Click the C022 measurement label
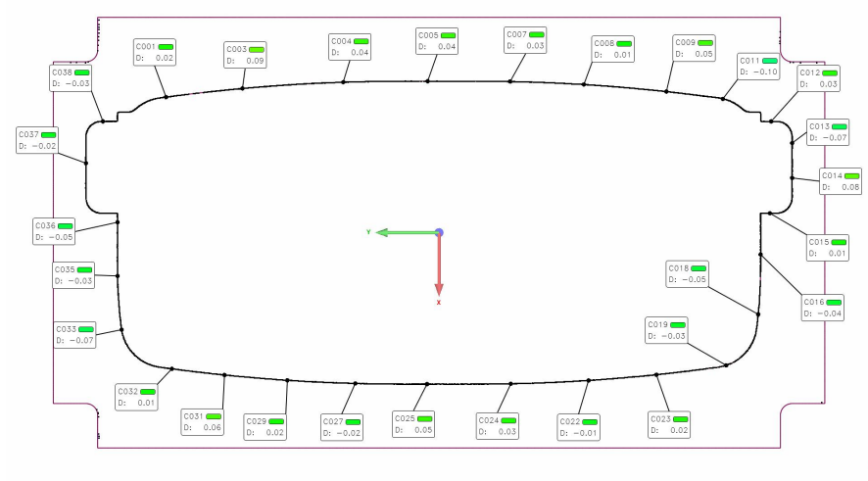 coord(577,426)
